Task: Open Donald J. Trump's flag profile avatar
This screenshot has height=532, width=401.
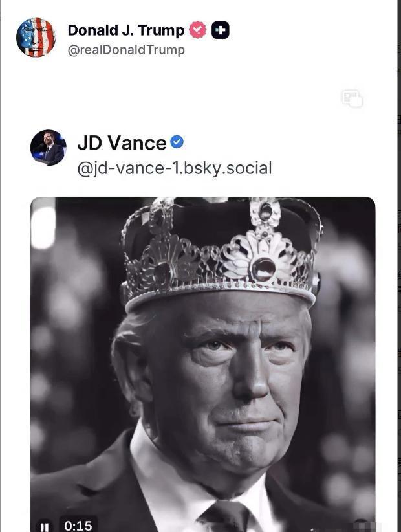Action: point(36,38)
